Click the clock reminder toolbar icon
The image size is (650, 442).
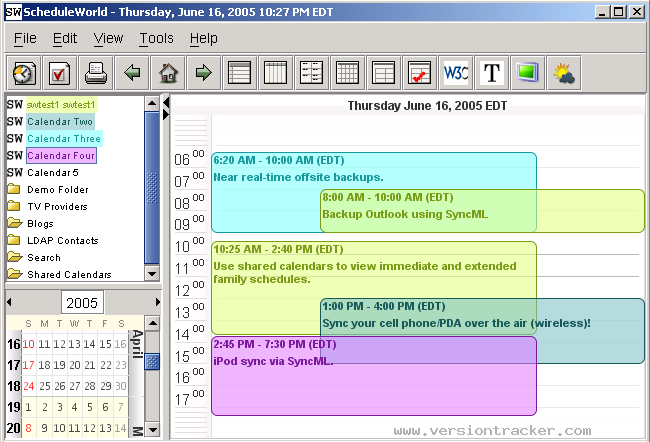point(24,73)
